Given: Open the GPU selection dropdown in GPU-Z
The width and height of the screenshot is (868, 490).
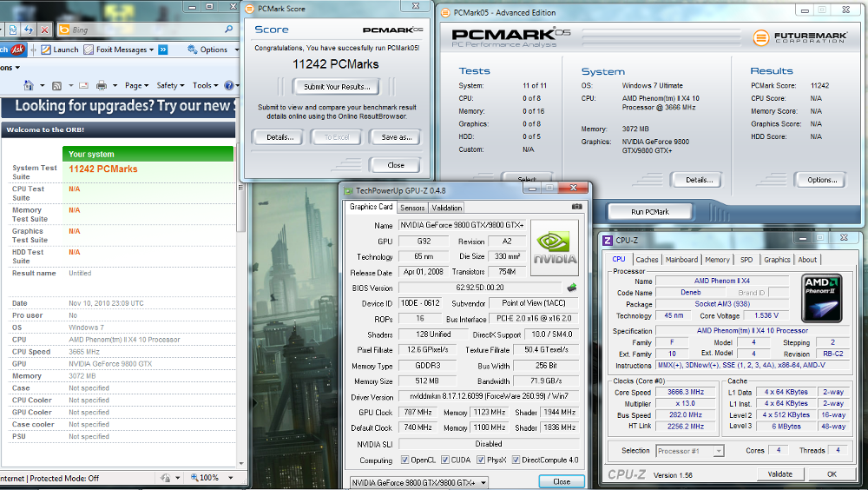Looking at the screenshot, I should [418, 483].
